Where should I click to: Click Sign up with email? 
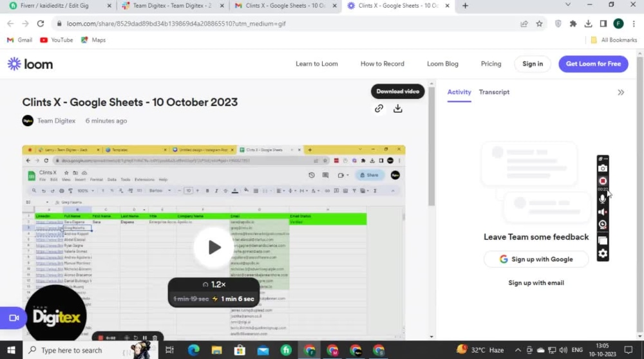pyautogui.click(x=536, y=282)
